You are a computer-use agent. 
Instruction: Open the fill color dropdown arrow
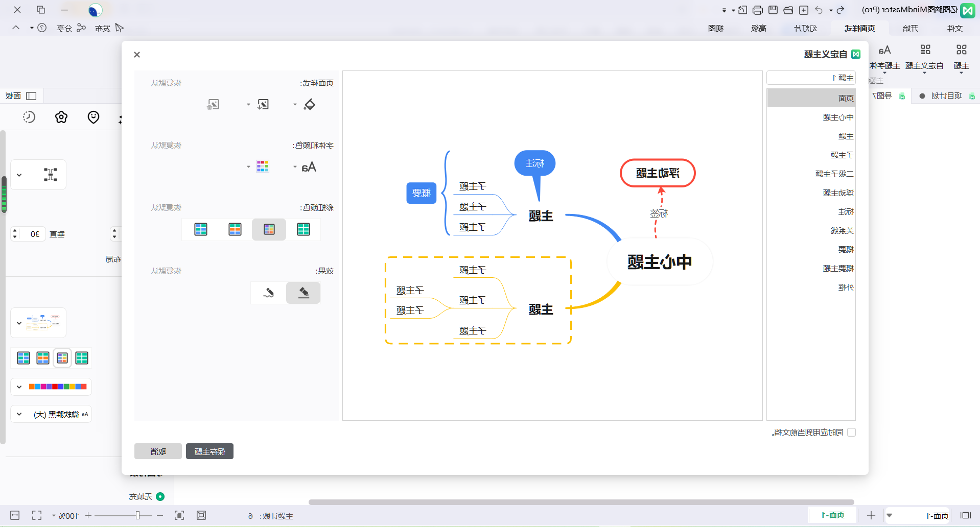pos(295,105)
